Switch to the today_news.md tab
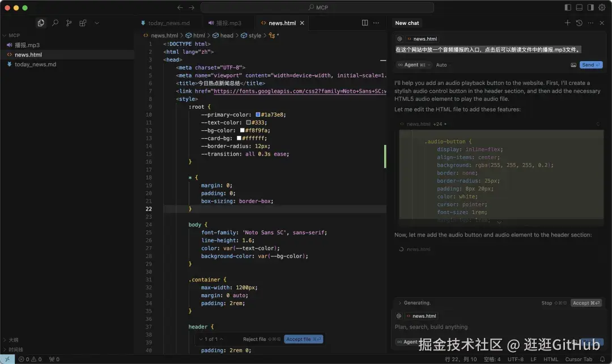The image size is (612, 364). (165, 23)
